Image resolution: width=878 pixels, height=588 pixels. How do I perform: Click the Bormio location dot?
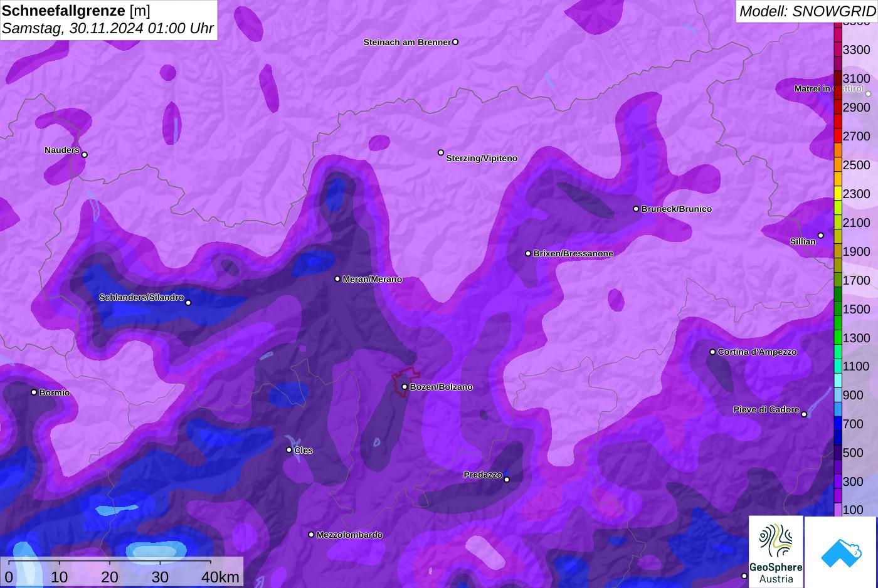[34, 392]
